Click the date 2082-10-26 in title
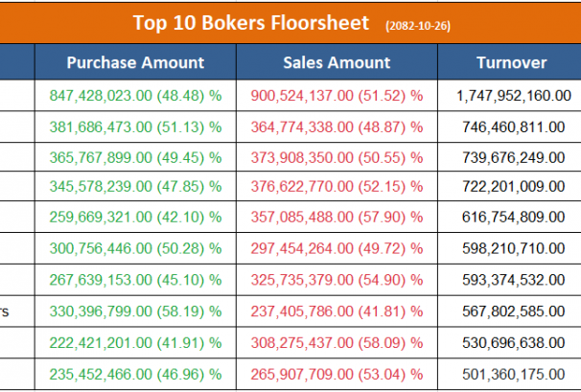581x392 pixels. tap(419, 24)
